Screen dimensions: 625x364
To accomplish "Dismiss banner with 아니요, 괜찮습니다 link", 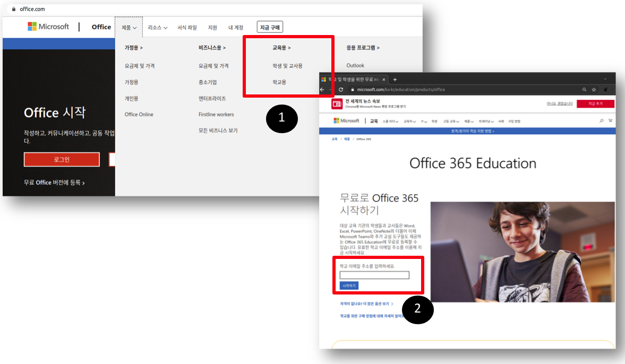I will (560, 103).
